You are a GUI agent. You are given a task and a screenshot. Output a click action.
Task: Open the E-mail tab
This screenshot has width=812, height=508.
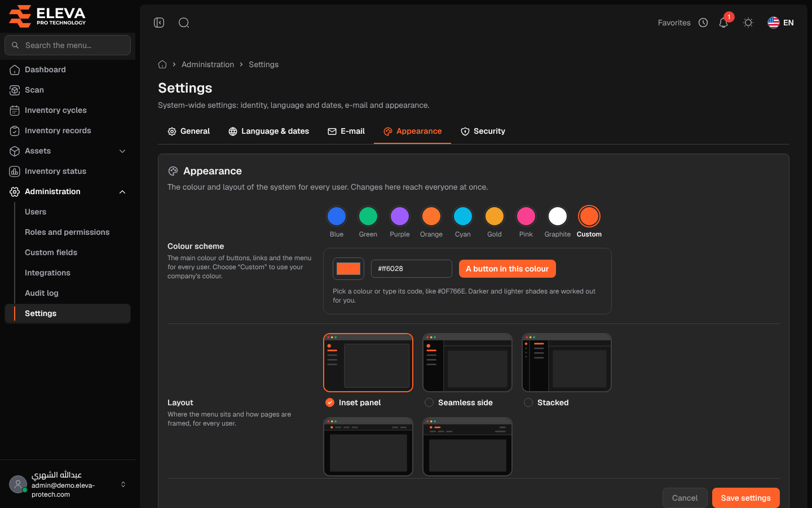pos(346,131)
